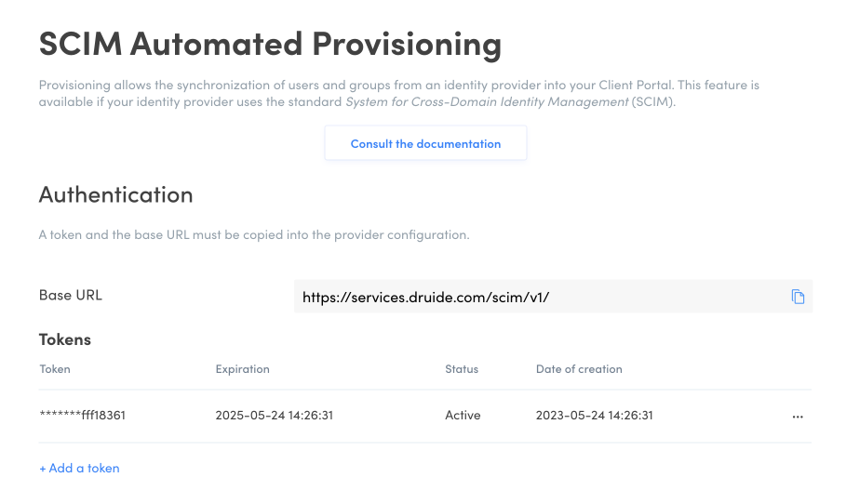Screen dimensions: 846x504
Task: Click the creation date 2023-05-24 14:26:31
Action: 595,416
